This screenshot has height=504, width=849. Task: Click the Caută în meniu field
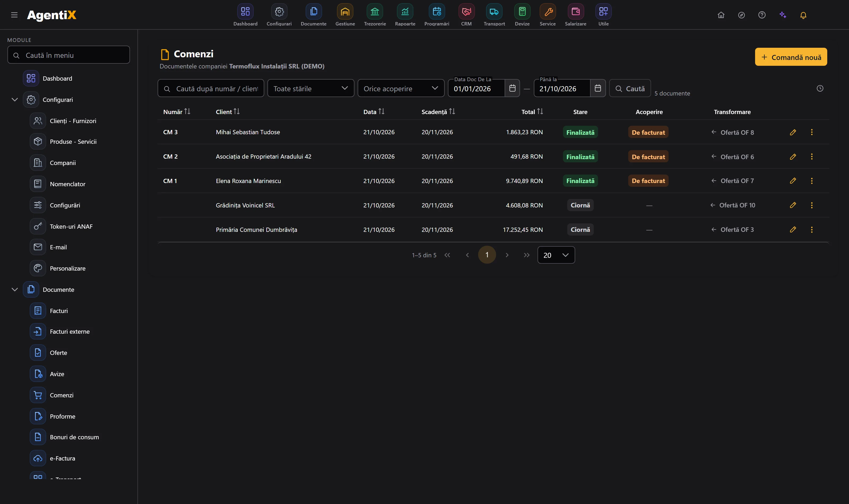pyautogui.click(x=69, y=55)
